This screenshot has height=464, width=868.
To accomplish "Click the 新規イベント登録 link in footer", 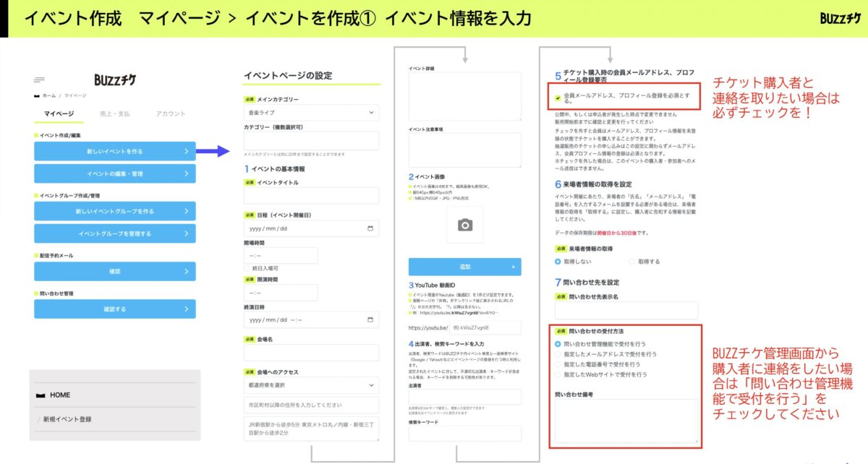I will [67, 419].
